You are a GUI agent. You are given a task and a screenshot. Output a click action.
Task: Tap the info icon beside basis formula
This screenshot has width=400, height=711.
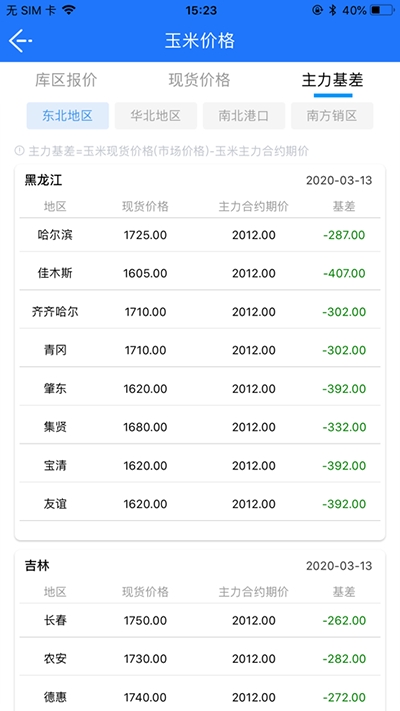(x=20, y=151)
